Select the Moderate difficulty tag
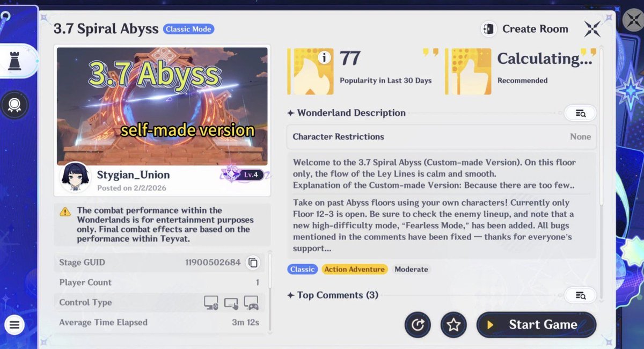 click(411, 269)
